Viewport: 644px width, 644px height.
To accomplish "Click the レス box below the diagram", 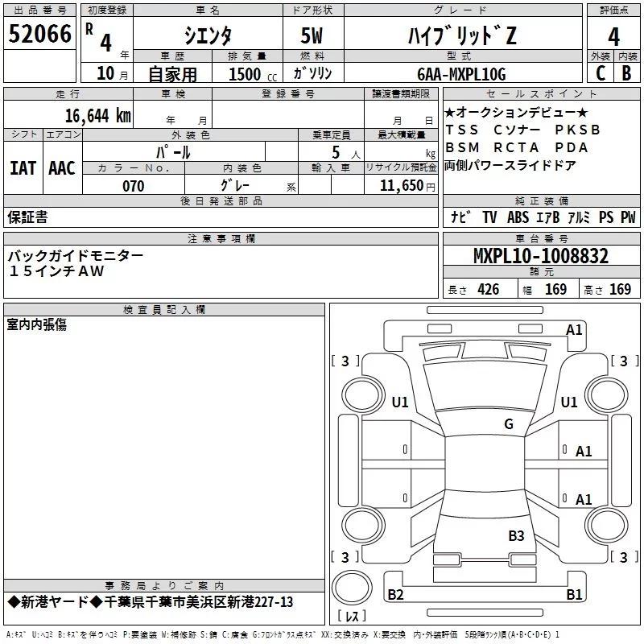I will click(352, 617).
